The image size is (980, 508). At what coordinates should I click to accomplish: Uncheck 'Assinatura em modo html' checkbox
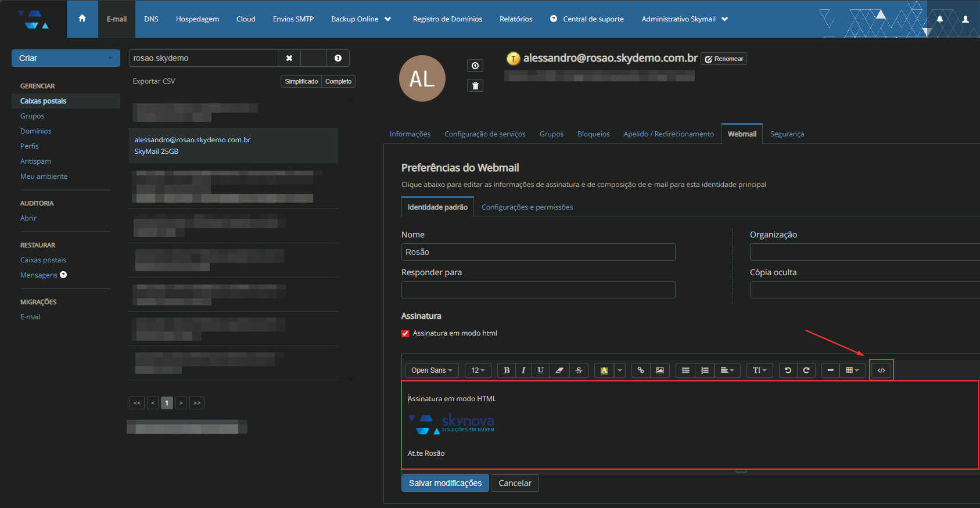tap(405, 333)
